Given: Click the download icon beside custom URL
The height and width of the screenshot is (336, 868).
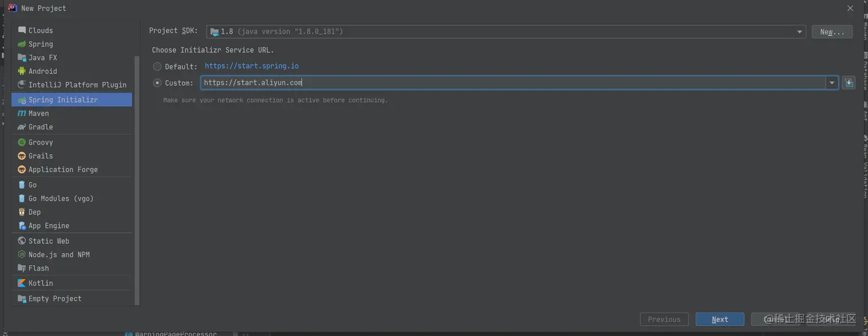Looking at the screenshot, I should pos(848,83).
